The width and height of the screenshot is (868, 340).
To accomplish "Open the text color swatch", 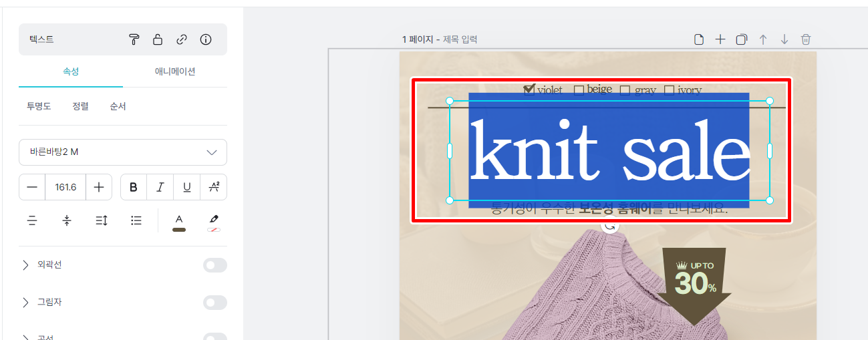I will click(179, 222).
